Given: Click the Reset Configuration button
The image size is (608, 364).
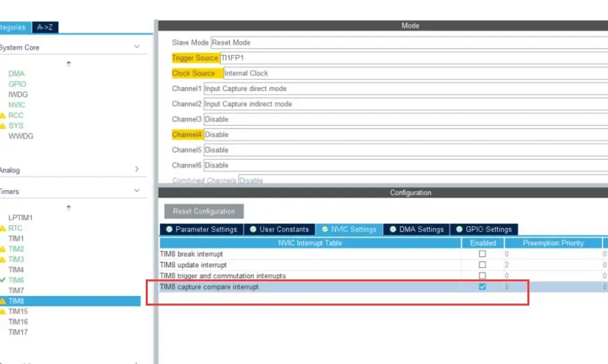Looking at the screenshot, I should click(x=204, y=211).
